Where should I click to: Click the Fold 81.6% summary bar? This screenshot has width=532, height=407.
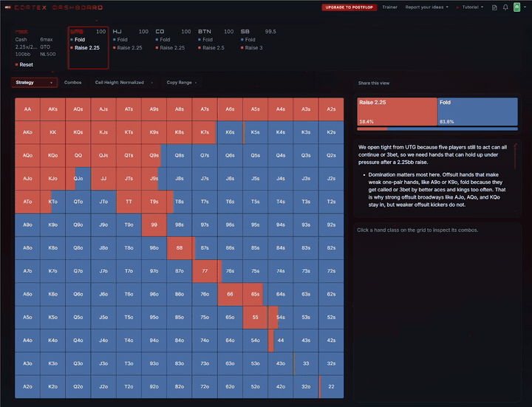[478, 112]
